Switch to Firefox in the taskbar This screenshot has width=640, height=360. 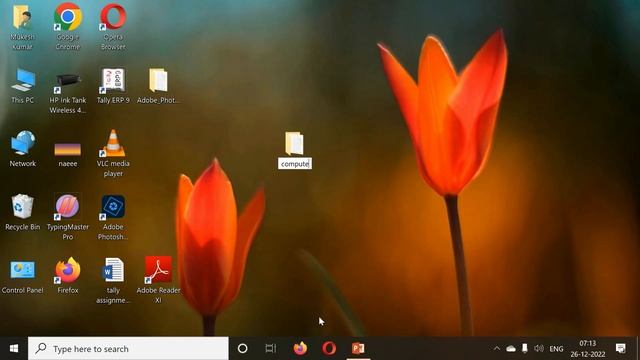pyautogui.click(x=300, y=349)
